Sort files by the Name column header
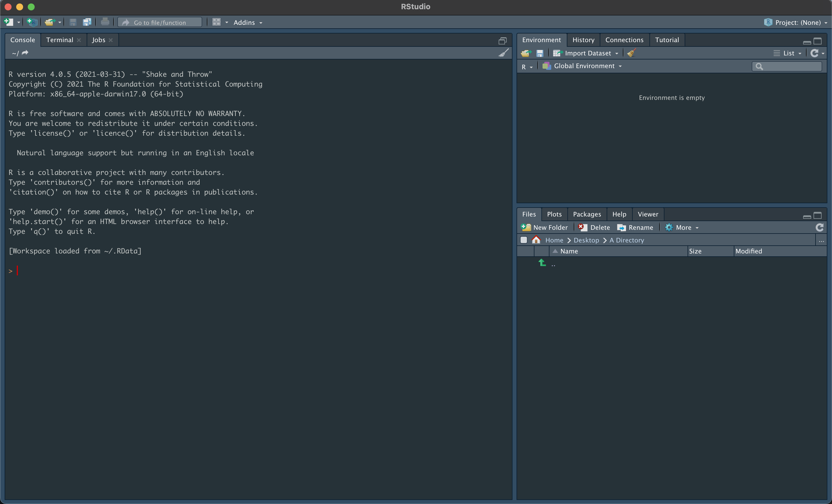Image resolution: width=832 pixels, height=504 pixels. point(618,251)
